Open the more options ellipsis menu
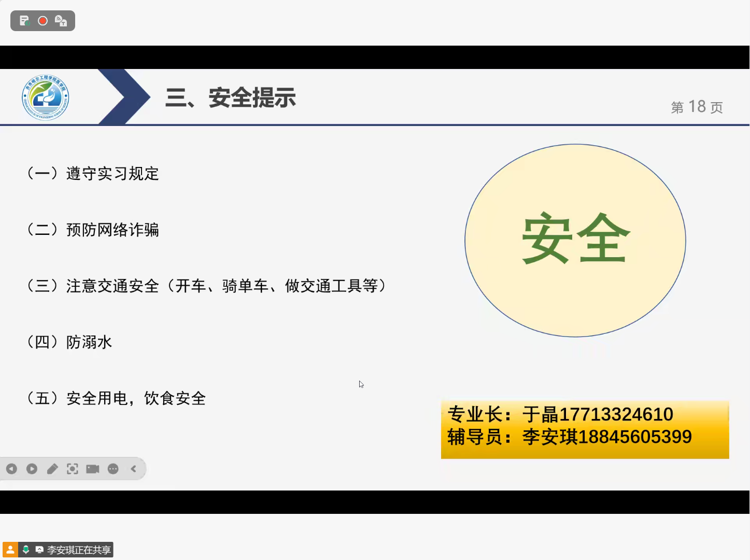Screen dimensions: 750x560 [113, 469]
